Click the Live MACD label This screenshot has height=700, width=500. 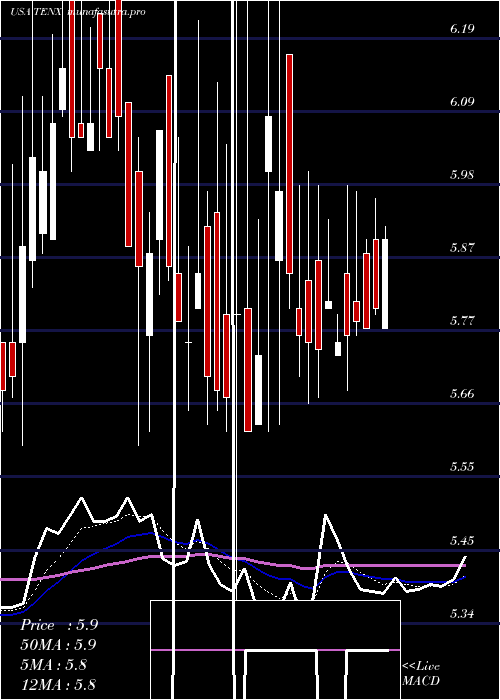pos(421,673)
